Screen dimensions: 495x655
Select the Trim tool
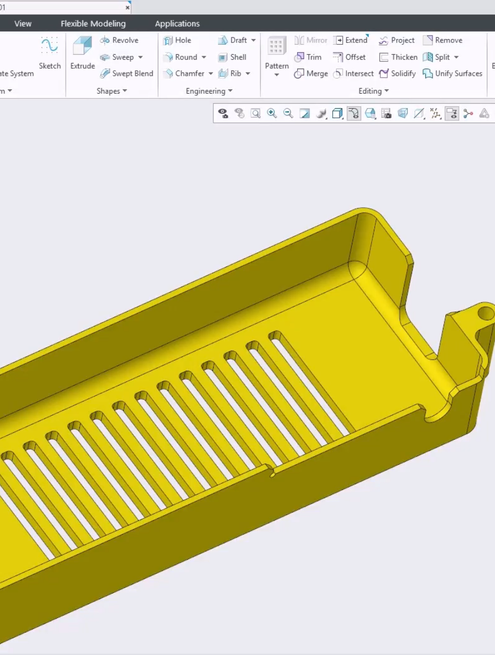pyautogui.click(x=308, y=57)
